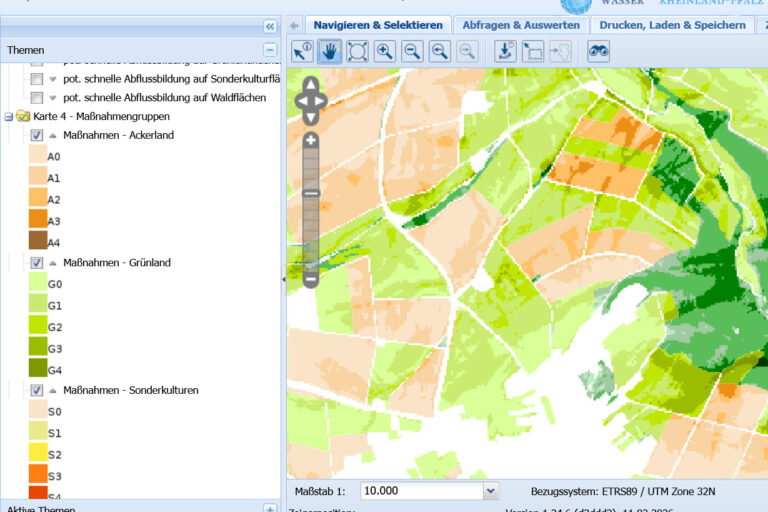Select the zoom out magnifier tool
The width and height of the screenshot is (768, 512).
(x=412, y=51)
